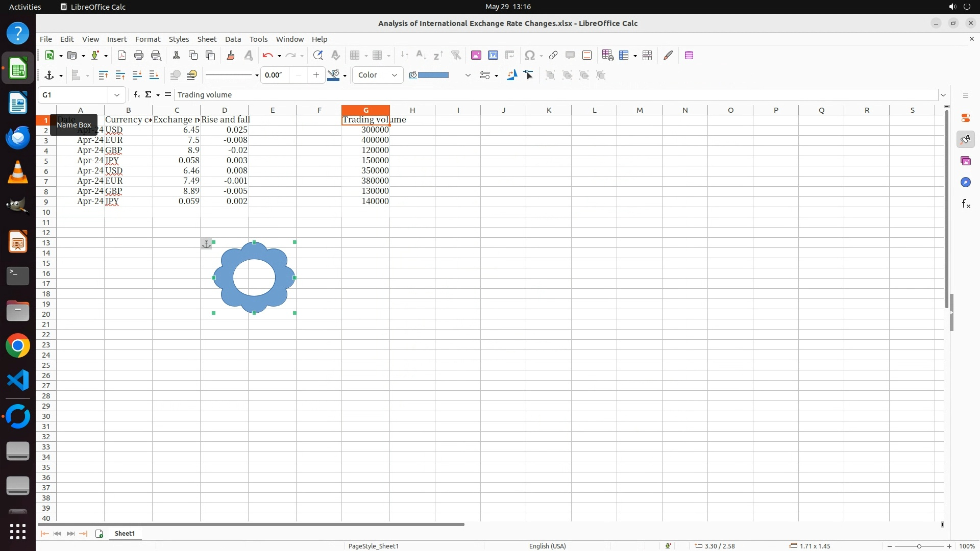Screen dimensions: 980x551
Task: Toggle the Shadow icon in toolbar
Action: coord(175,76)
